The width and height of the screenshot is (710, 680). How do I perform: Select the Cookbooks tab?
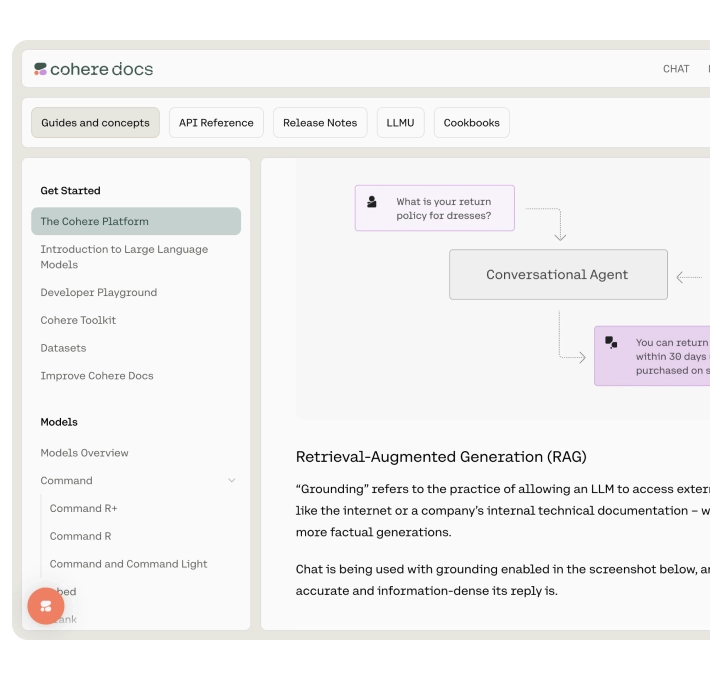(471, 123)
